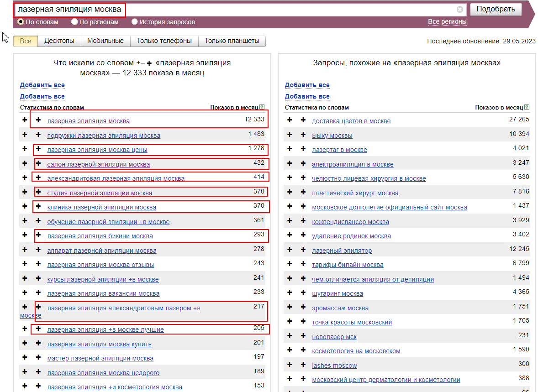
Task: Click plus directly beside 'александритовая лазерная эпиляция москва'
Action: [x=38, y=178]
